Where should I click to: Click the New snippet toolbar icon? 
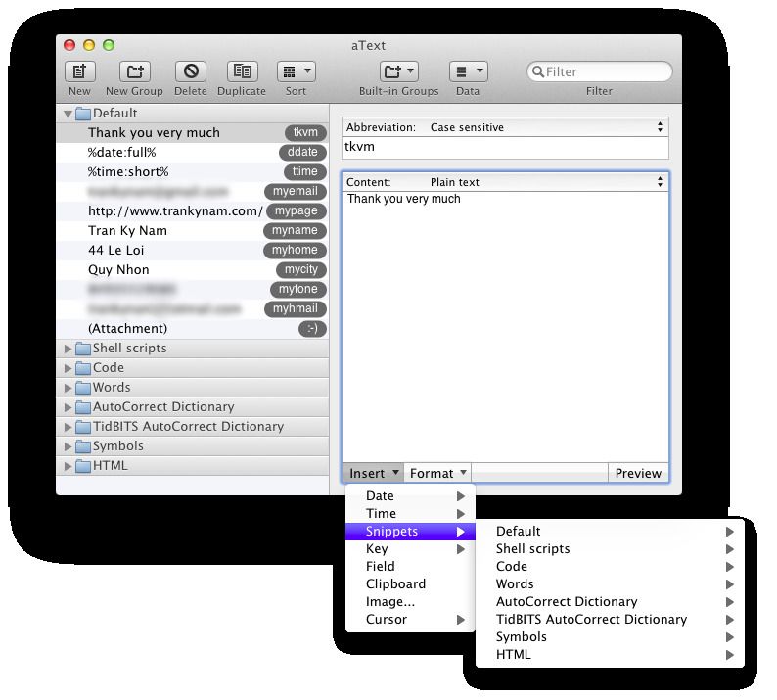coord(80,71)
